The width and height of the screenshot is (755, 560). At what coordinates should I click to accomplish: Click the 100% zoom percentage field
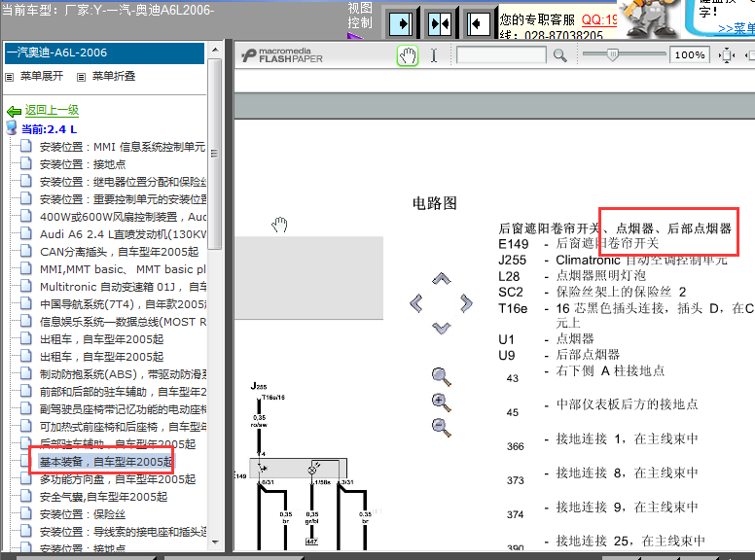690,54
